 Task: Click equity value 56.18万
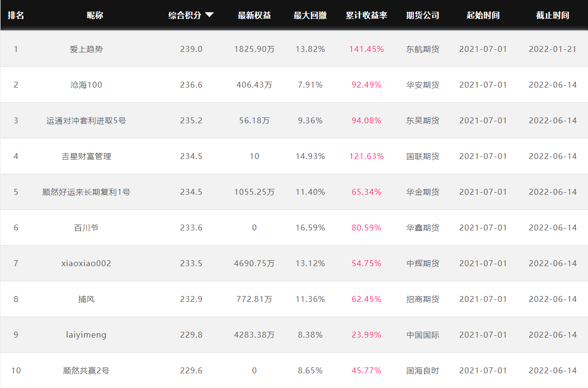(x=254, y=120)
